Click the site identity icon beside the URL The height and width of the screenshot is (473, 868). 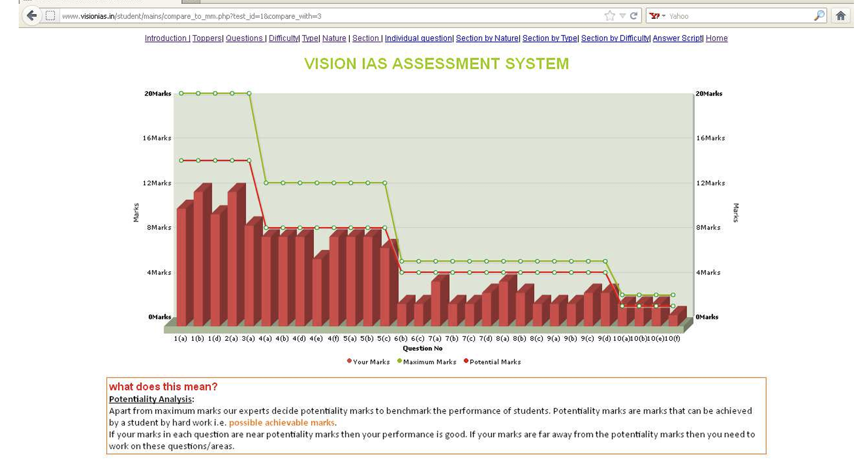pyautogui.click(x=50, y=16)
